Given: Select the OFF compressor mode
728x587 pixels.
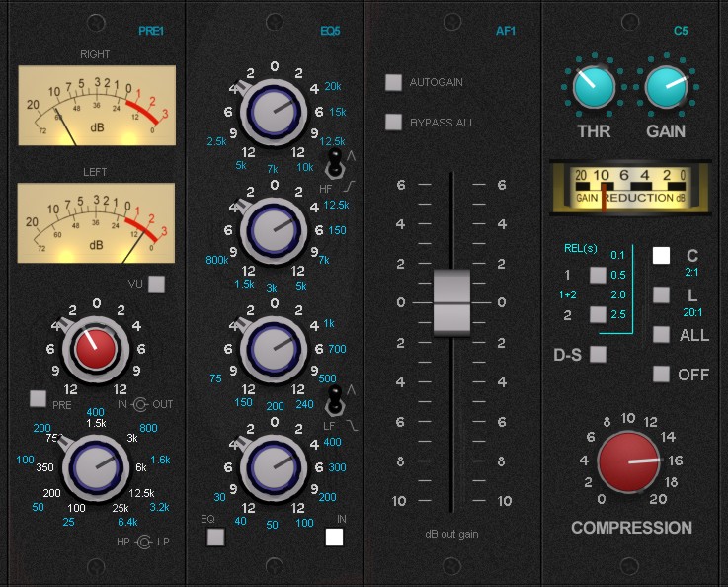Looking at the screenshot, I should click(661, 374).
